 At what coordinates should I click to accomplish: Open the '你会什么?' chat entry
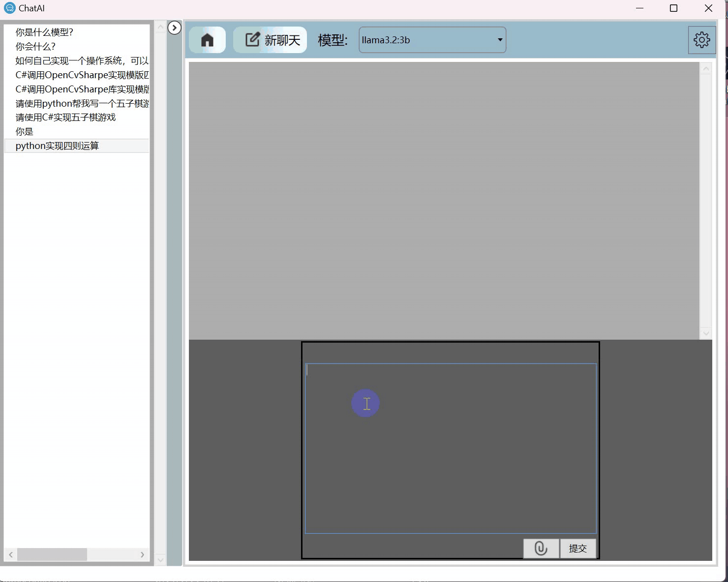(35, 46)
